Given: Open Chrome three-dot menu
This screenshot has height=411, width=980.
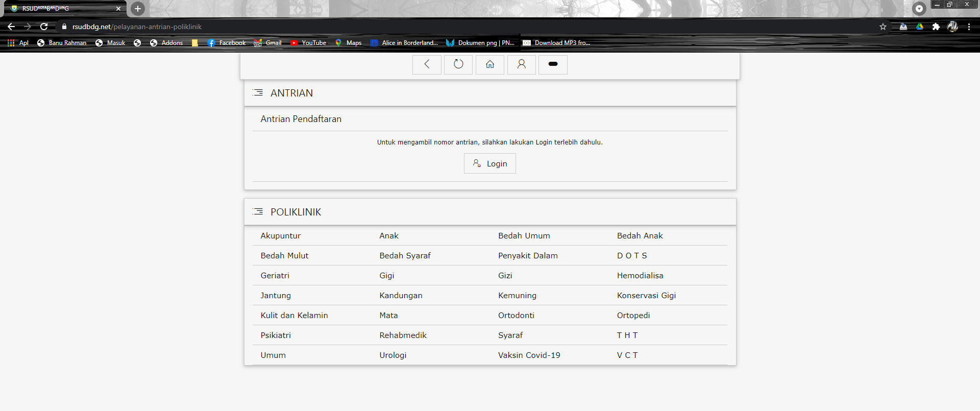Looking at the screenshot, I should click(x=969, y=27).
